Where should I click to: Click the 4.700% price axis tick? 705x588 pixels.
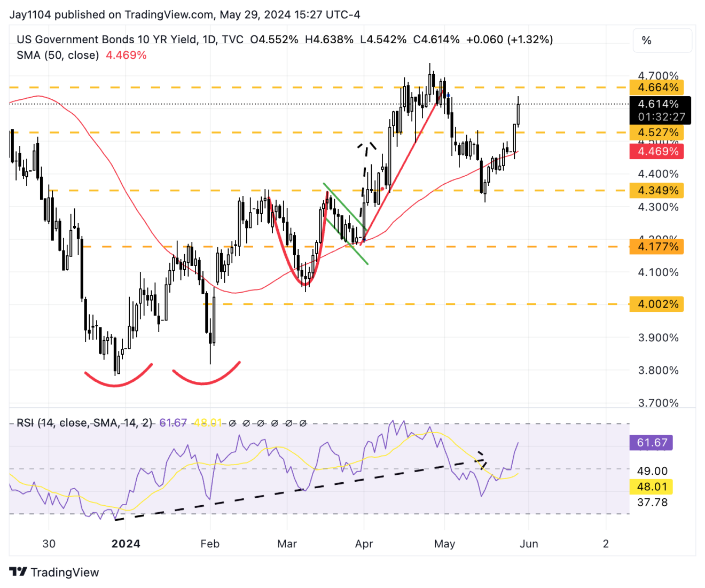658,75
